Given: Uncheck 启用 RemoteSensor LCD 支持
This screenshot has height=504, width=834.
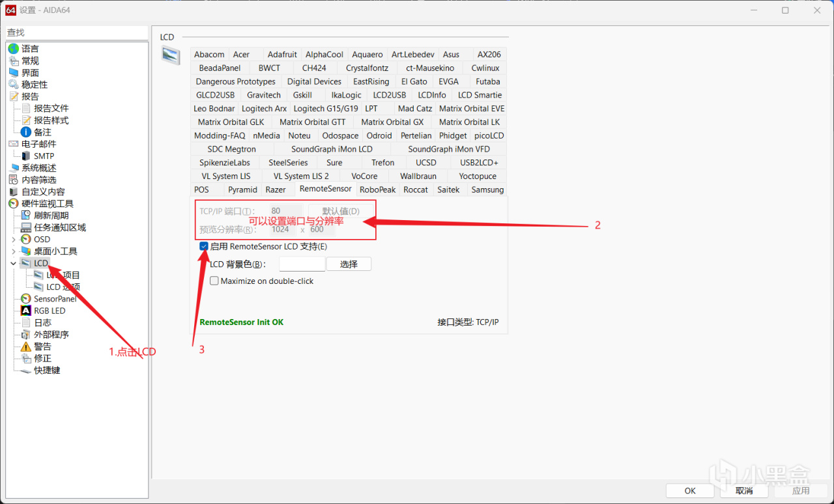Looking at the screenshot, I should pyautogui.click(x=205, y=247).
